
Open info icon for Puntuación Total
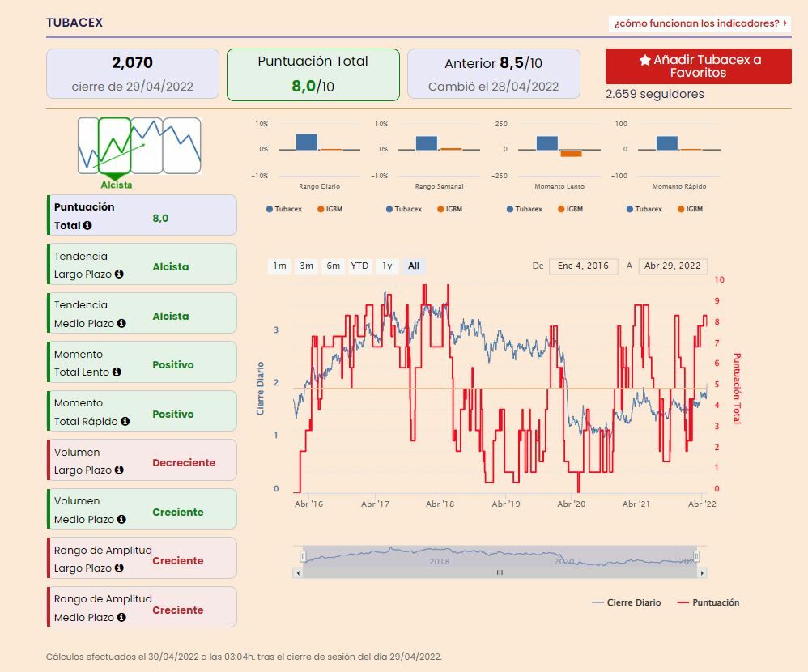click(87, 225)
